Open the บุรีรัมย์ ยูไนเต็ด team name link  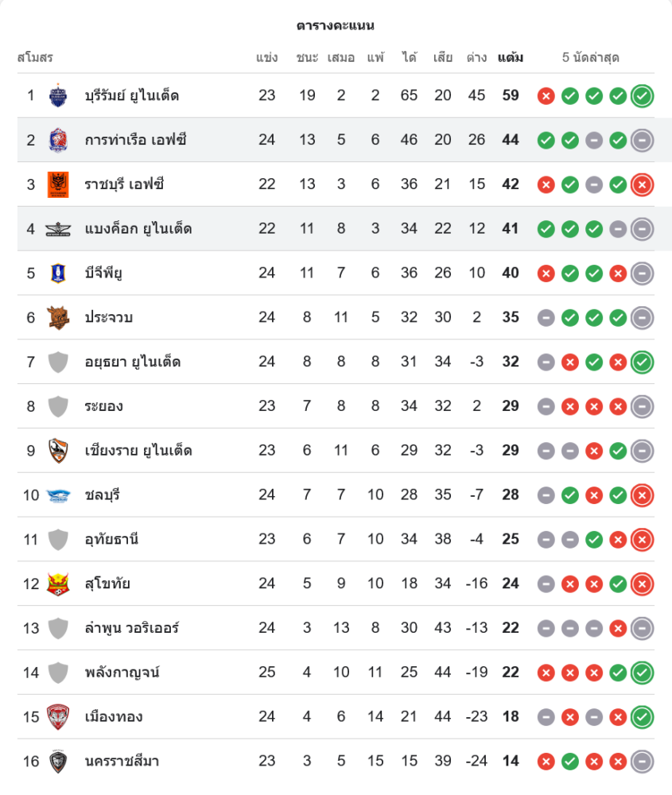click(x=132, y=95)
